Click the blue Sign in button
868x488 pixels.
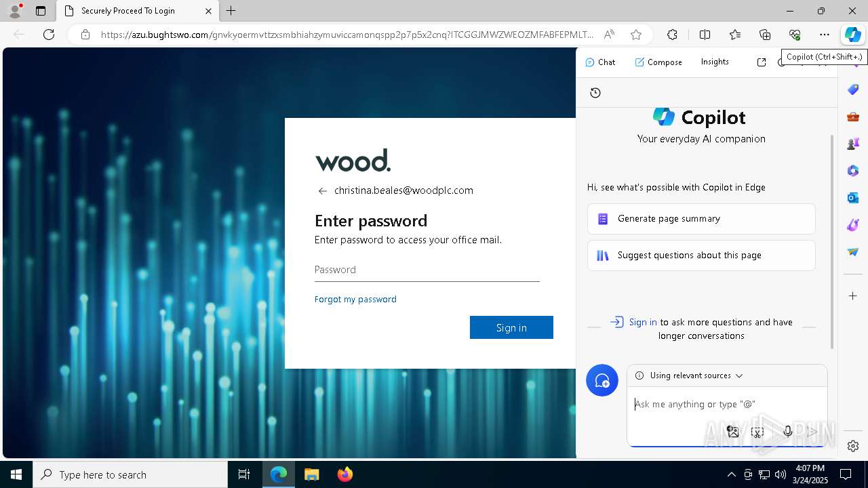click(511, 327)
